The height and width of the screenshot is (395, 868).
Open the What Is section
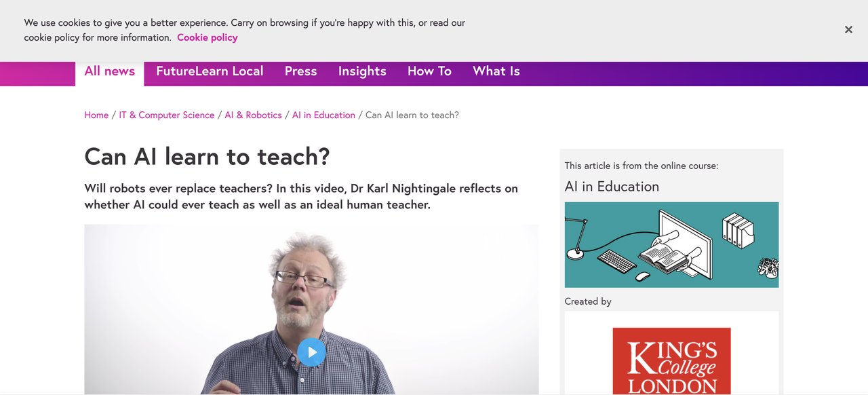(496, 71)
